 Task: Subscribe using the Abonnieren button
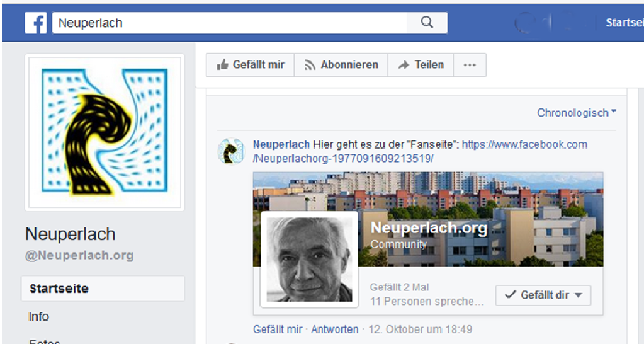tap(341, 65)
